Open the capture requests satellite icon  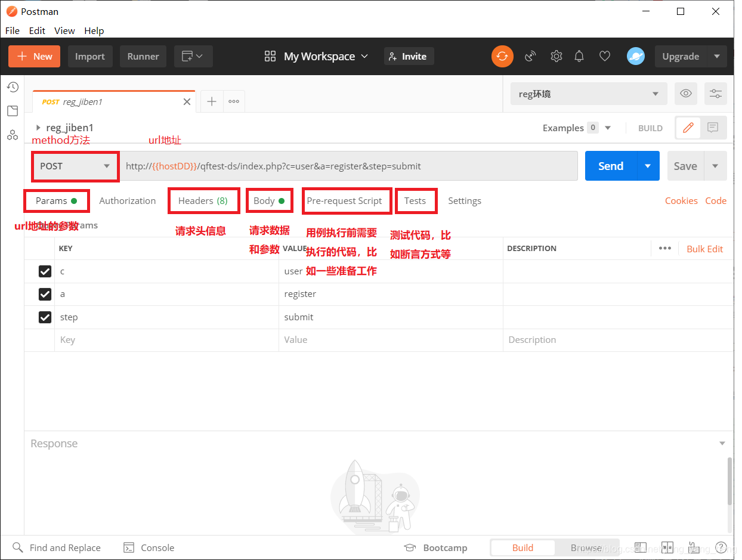tap(530, 56)
